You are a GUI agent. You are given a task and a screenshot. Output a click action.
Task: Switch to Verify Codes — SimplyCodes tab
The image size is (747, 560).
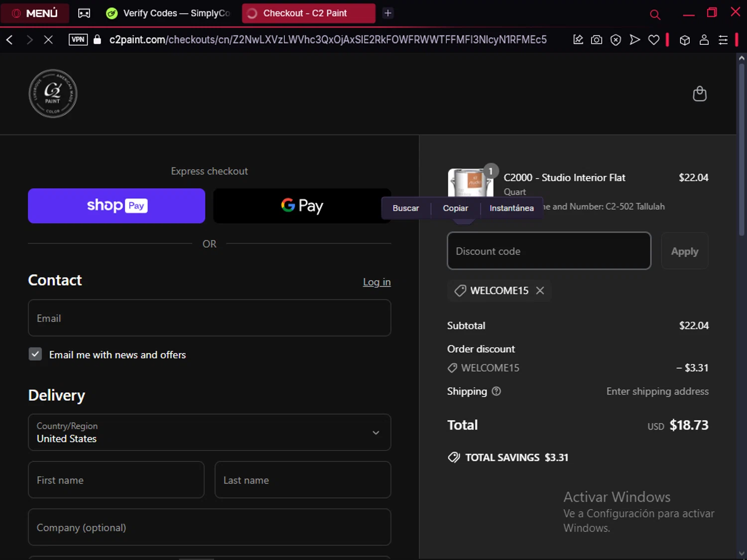(168, 13)
